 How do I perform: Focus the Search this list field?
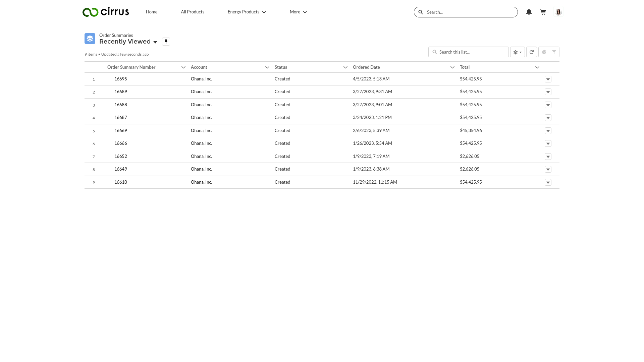[x=469, y=52]
